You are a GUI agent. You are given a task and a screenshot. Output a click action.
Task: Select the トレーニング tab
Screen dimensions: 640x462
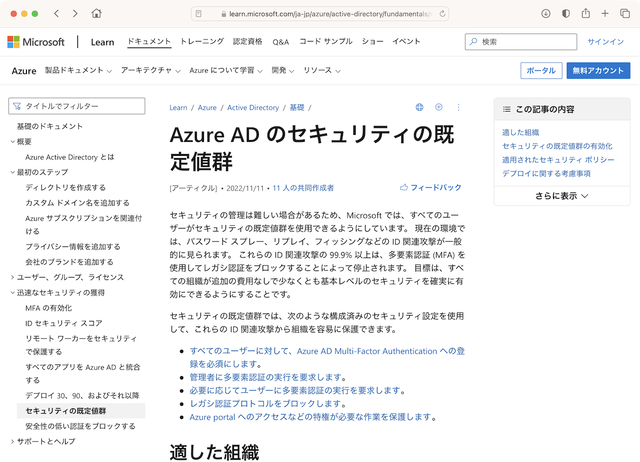click(202, 42)
